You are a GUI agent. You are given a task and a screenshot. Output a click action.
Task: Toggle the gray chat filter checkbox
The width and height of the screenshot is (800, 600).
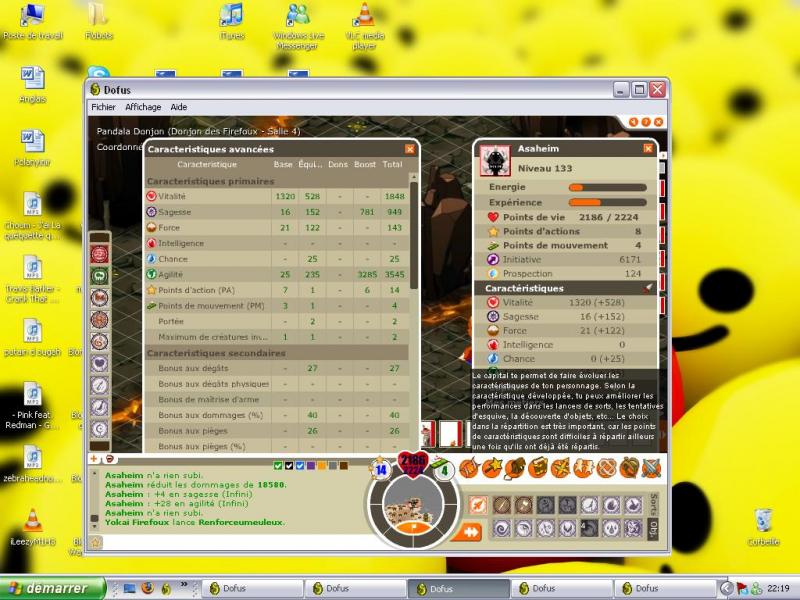tap(333, 465)
